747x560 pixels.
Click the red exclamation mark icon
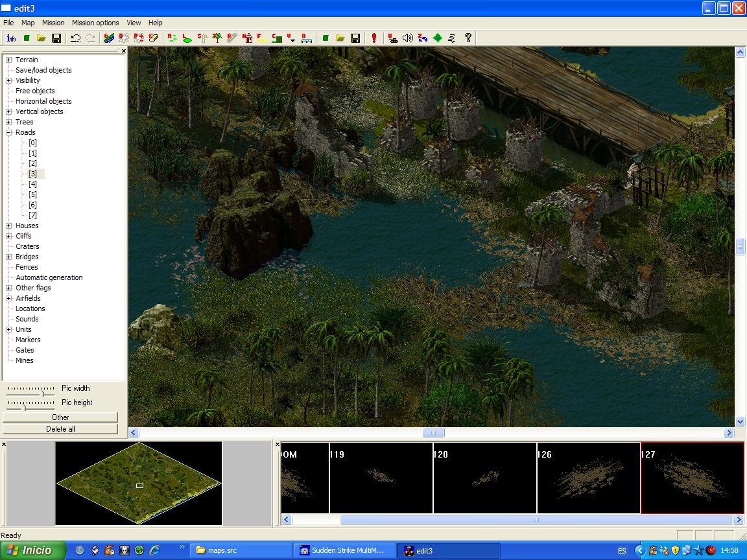(x=374, y=38)
